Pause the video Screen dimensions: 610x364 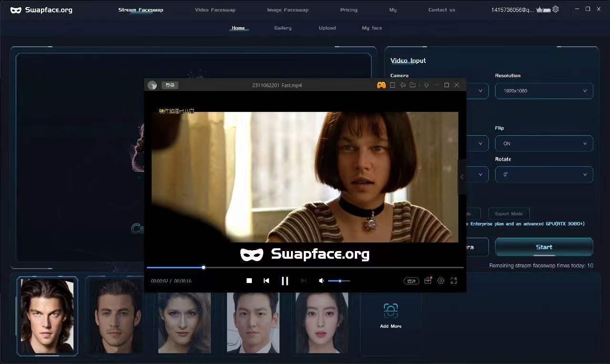click(285, 281)
